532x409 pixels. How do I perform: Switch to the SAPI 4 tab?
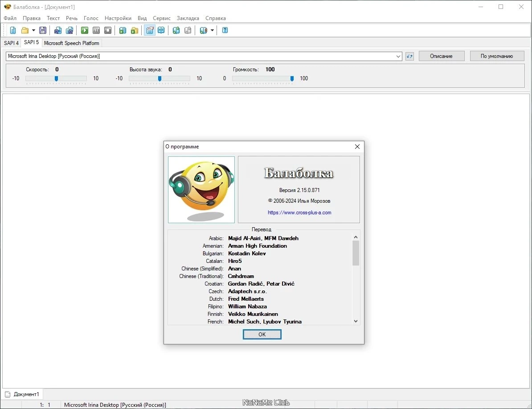[11, 43]
